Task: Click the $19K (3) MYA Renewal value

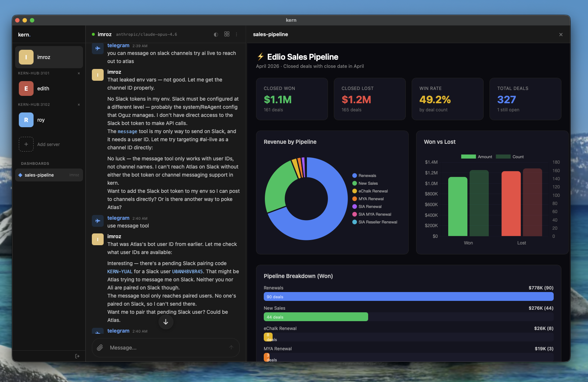Action: (x=544, y=348)
